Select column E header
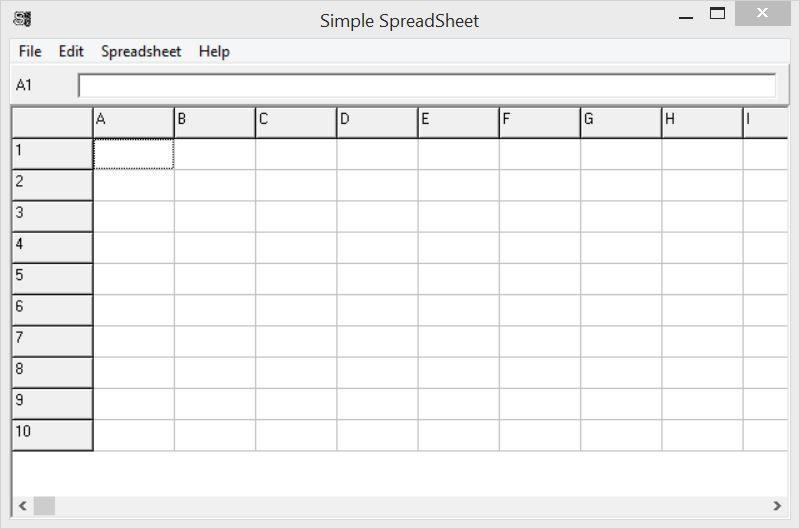 click(x=459, y=122)
